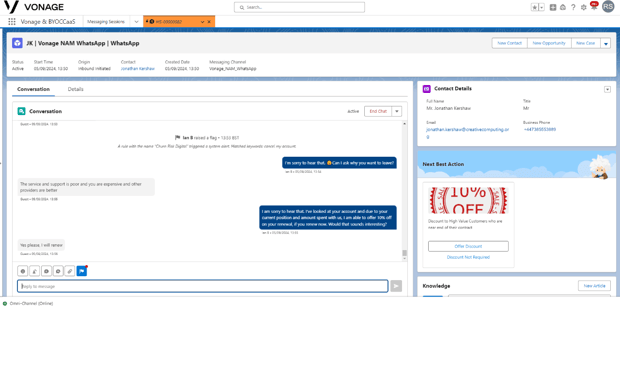Click the Vonage & BYOCCaaS app name

tap(48, 22)
